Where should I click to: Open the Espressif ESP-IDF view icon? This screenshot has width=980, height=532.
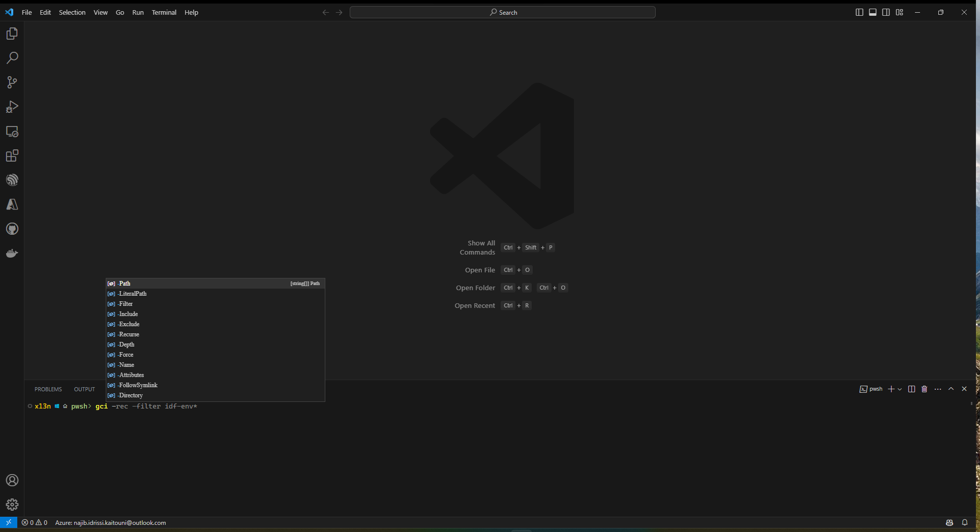point(12,180)
